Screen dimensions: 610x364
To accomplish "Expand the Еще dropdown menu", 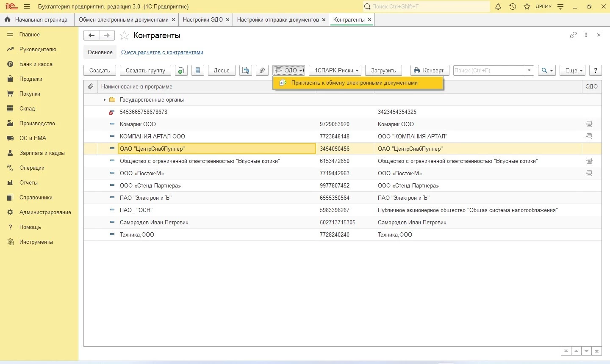I will 574,70.
